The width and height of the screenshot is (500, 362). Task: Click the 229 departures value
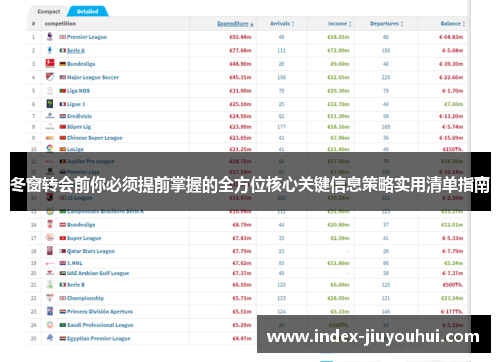pyautogui.click(x=386, y=77)
